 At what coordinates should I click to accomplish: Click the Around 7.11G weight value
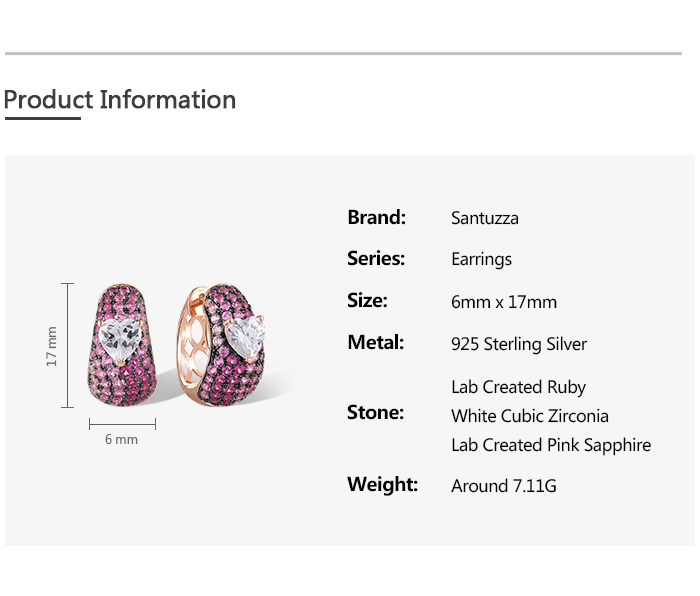pyautogui.click(x=504, y=486)
